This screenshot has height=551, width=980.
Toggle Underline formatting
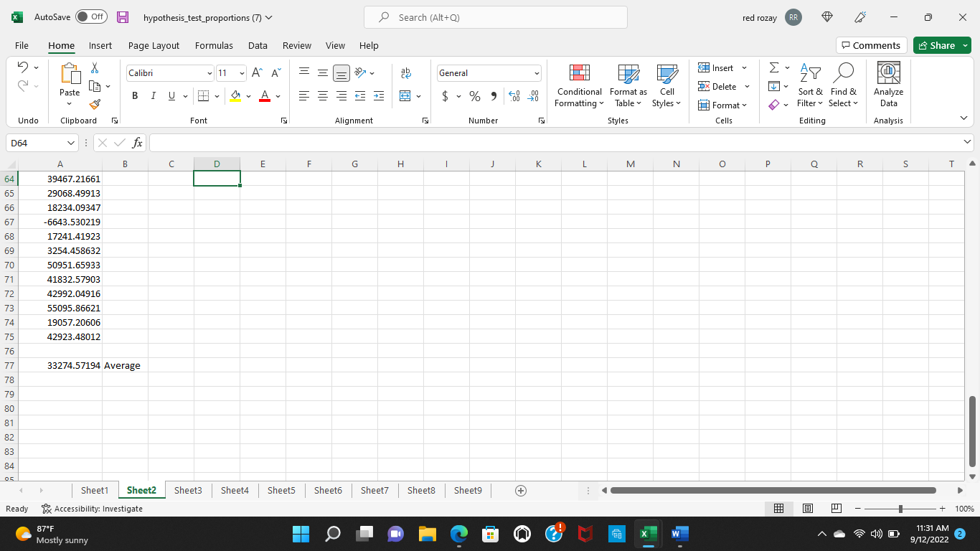click(171, 95)
